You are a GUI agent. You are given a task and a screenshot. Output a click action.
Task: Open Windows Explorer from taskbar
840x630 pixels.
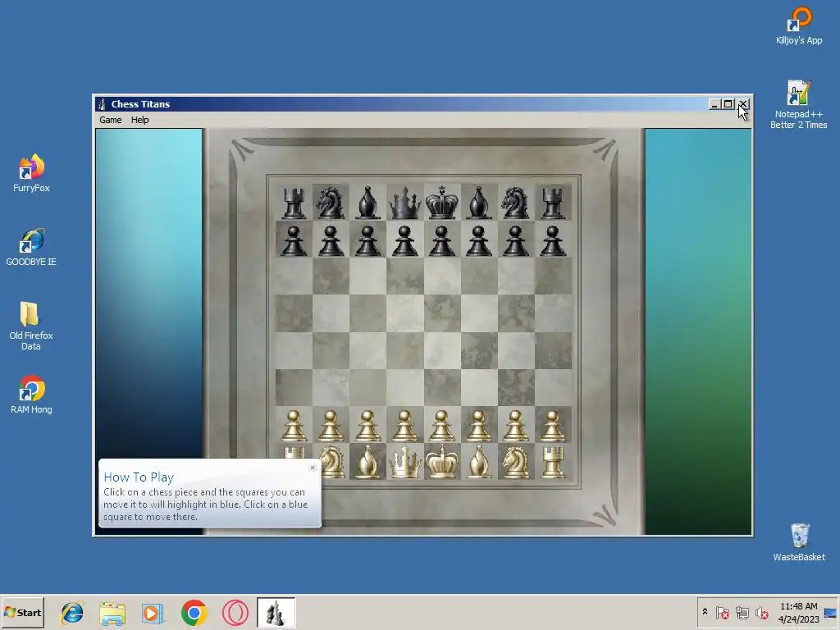point(112,614)
